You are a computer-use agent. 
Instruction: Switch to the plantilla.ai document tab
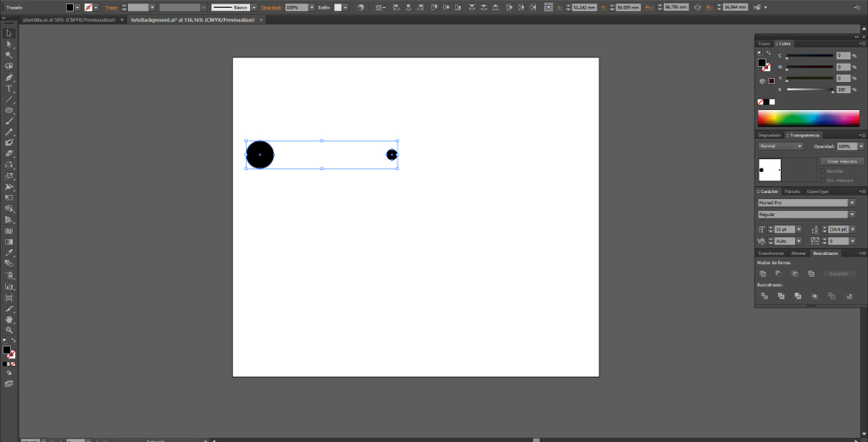tap(69, 19)
